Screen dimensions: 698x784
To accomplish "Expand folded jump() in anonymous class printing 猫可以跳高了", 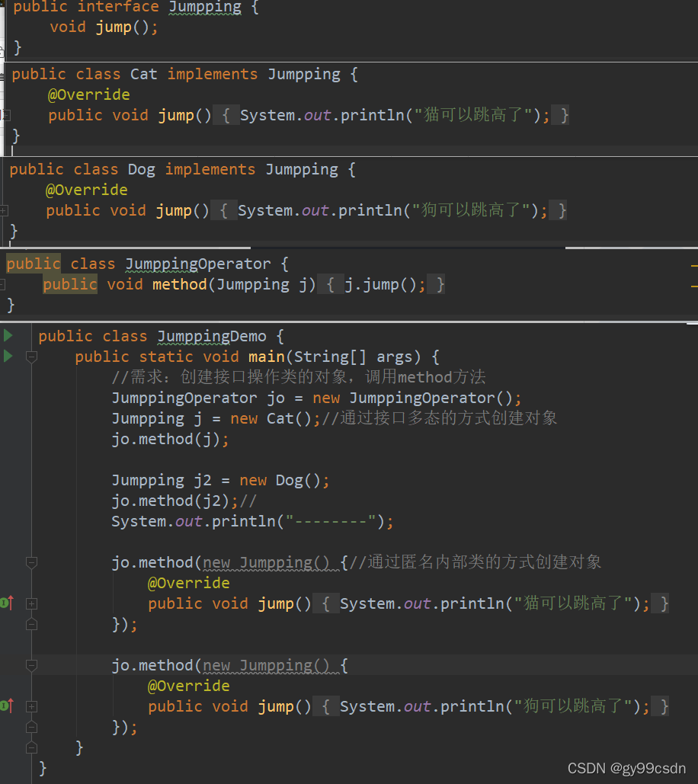I will (31, 604).
